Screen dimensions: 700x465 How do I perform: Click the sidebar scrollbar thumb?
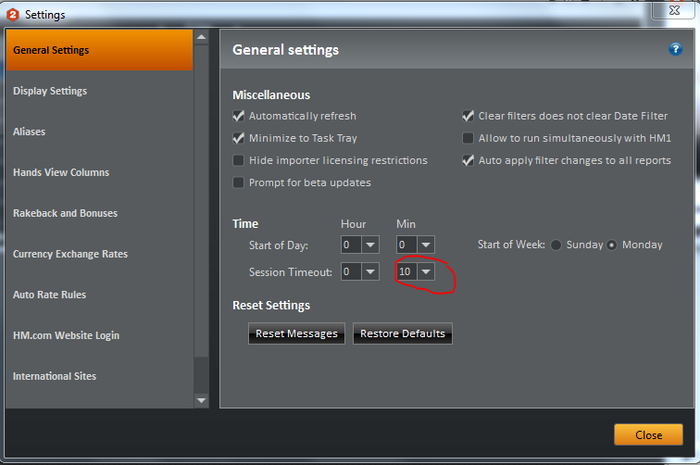[201, 201]
